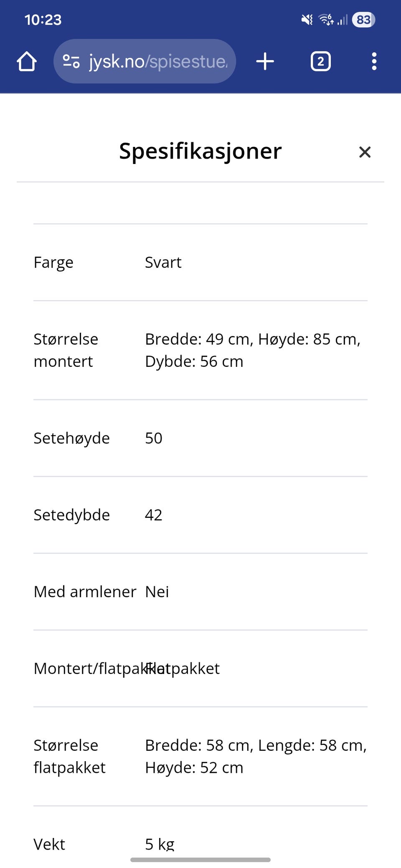Open the Chrome home page icon
This screenshot has width=401, height=868.
coord(26,61)
